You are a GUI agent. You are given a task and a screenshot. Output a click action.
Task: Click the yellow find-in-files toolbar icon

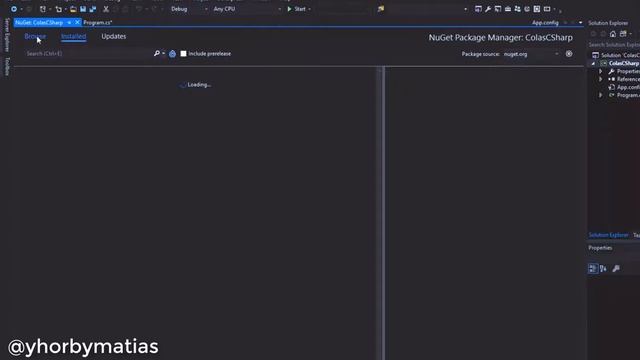pos(381,9)
